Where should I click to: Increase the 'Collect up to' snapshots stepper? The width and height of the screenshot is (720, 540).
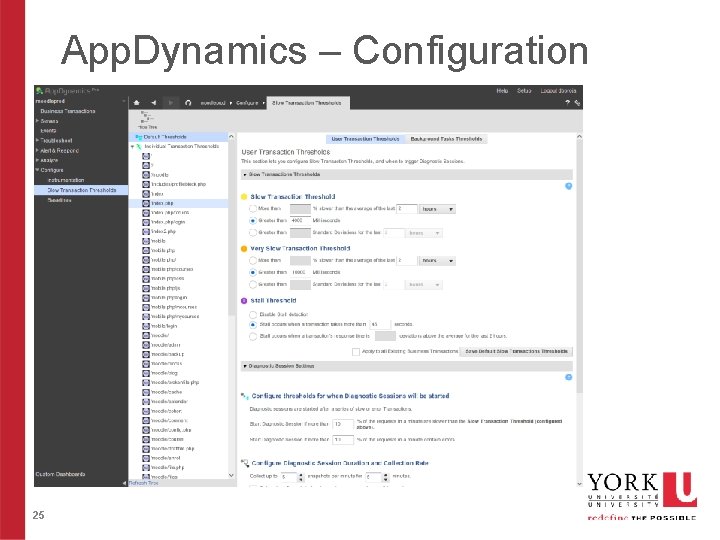tap(301, 475)
